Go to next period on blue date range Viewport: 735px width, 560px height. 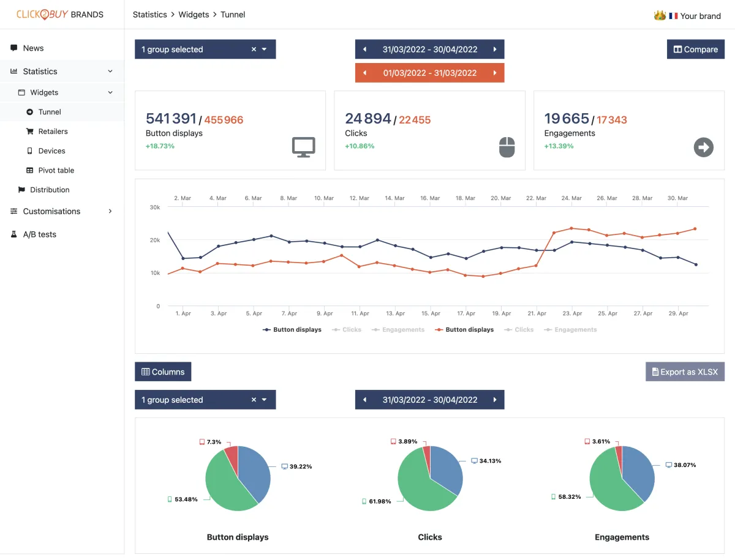tap(495, 50)
